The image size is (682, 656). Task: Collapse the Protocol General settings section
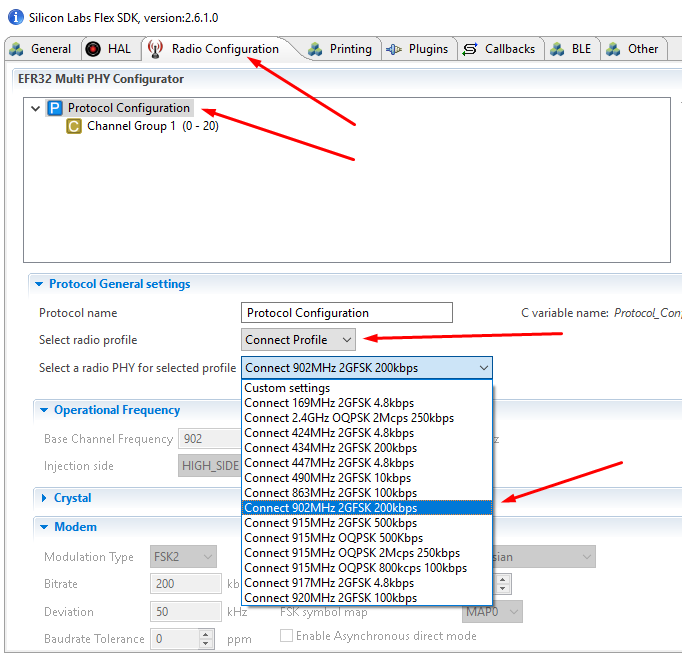(39, 284)
